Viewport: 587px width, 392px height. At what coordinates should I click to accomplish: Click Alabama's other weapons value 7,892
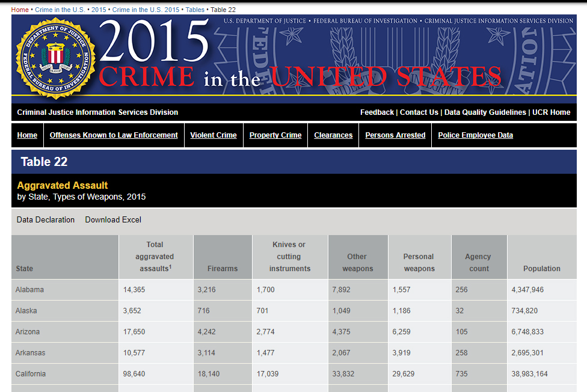[342, 290]
